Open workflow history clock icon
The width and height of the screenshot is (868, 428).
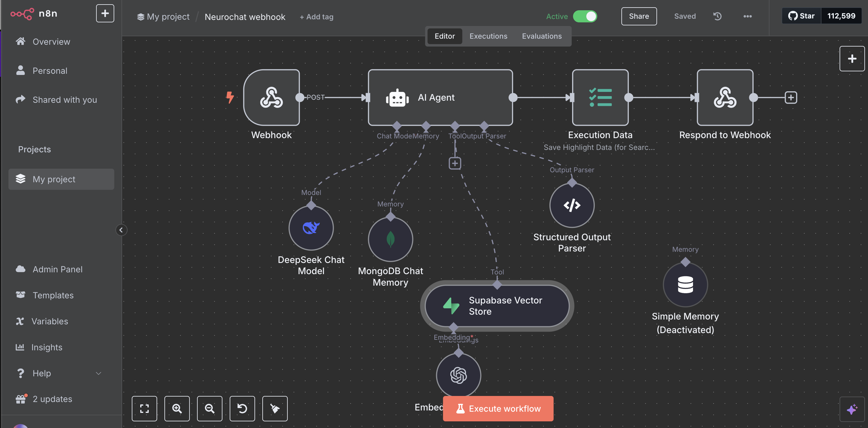pyautogui.click(x=717, y=16)
